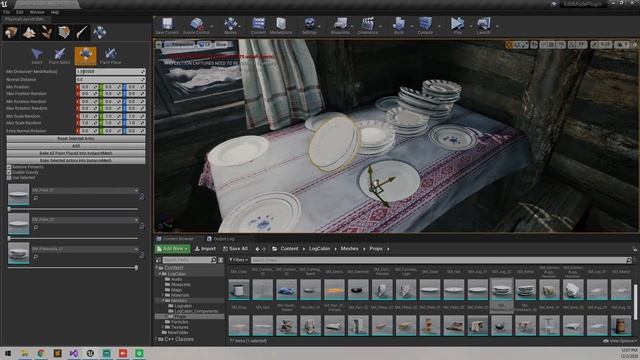Select the Place mode icon
This screenshot has width=640, height=360.
[11, 32]
